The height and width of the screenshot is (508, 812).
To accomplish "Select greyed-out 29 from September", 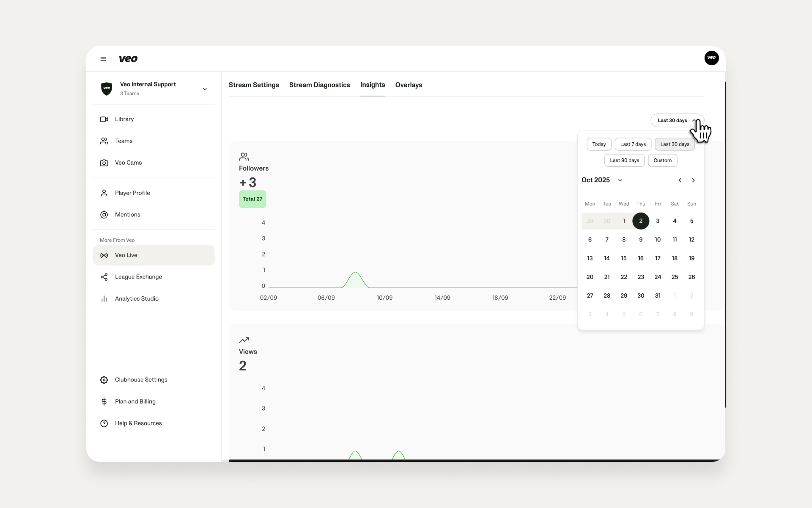I will click(x=590, y=221).
